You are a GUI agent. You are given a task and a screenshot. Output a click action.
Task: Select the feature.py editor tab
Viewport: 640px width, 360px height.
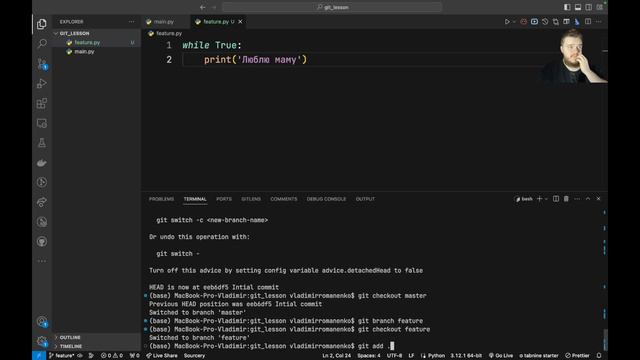pos(216,22)
